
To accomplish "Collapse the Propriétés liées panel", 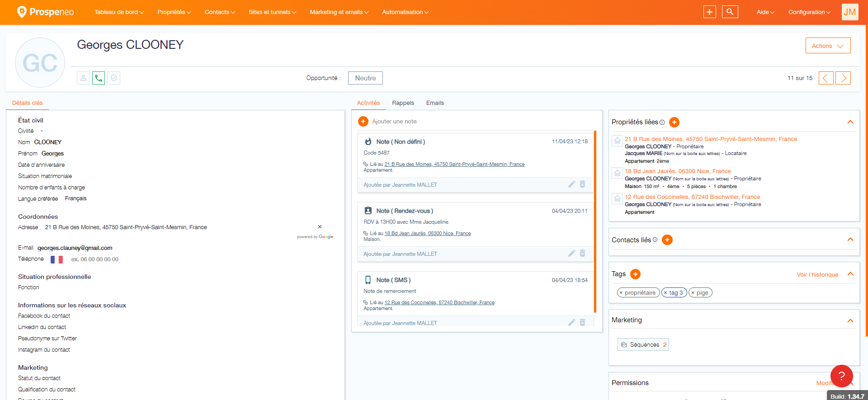I will [850, 122].
